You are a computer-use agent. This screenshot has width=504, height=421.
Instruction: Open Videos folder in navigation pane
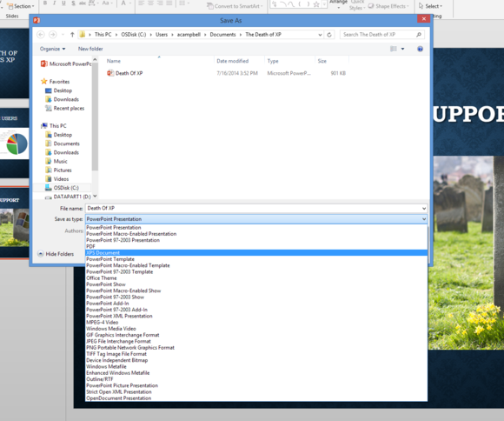(x=56, y=179)
